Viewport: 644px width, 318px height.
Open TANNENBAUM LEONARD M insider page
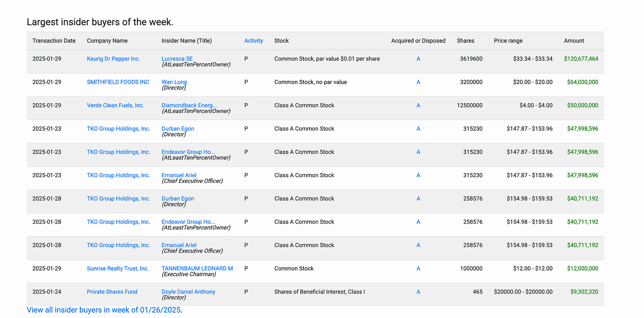coord(197,268)
